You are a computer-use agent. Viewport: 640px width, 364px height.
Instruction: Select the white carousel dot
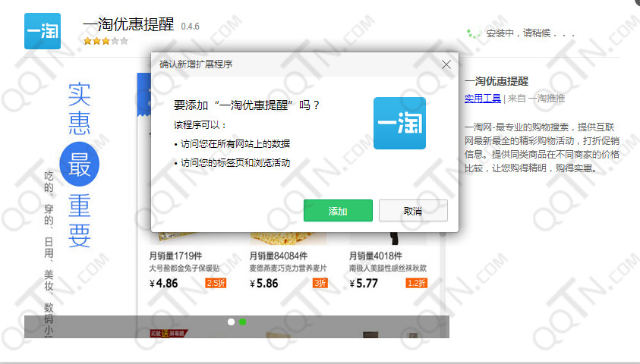coord(231,322)
